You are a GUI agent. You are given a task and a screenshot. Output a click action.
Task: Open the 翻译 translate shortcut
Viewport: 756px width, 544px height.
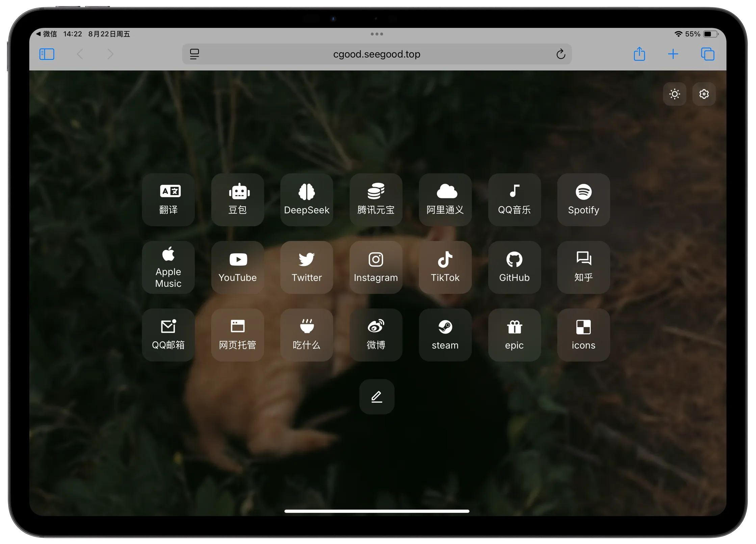pos(168,200)
